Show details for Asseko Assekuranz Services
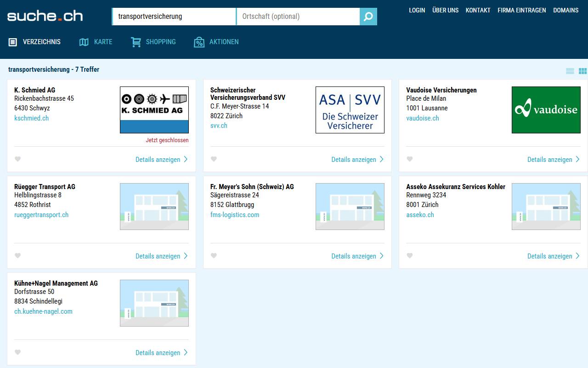This screenshot has height=368, width=588. [x=554, y=256]
